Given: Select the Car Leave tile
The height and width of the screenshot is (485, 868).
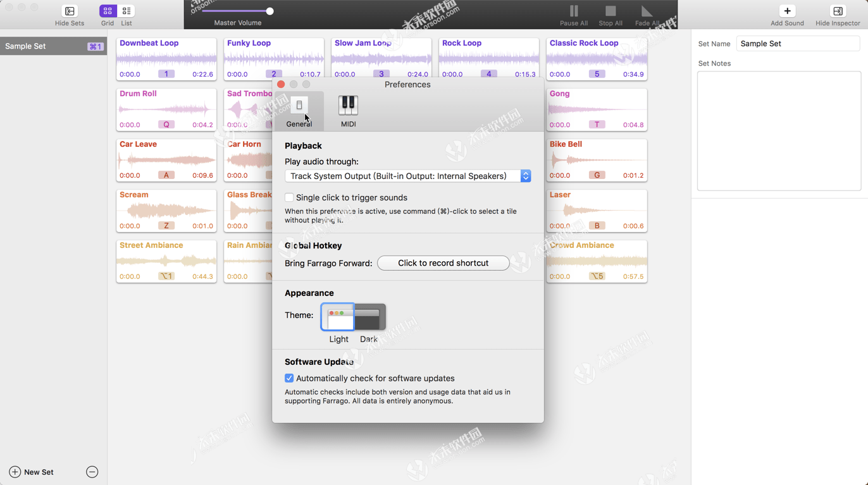Looking at the screenshot, I should pyautogui.click(x=166, y=160).
